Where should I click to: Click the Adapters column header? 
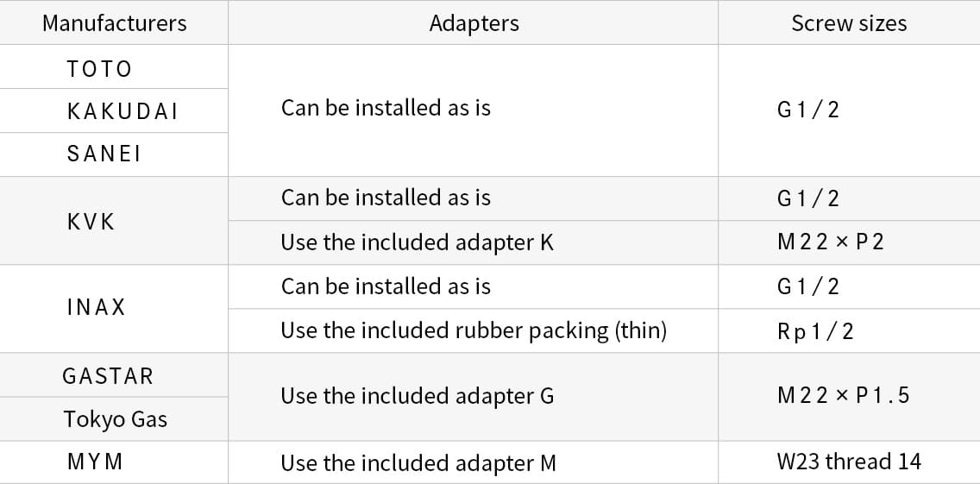pyautogui.click(x=473, y=23)
